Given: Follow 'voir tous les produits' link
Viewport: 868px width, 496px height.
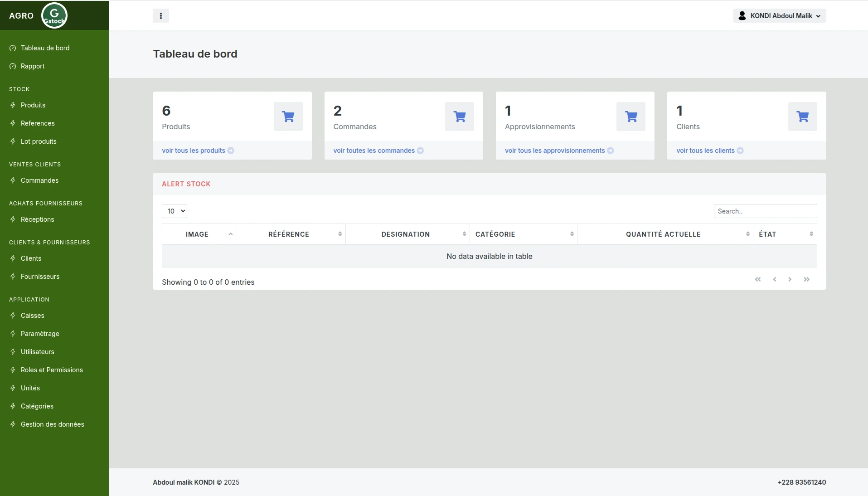Looking at the screenshot, I should point(194,151).
